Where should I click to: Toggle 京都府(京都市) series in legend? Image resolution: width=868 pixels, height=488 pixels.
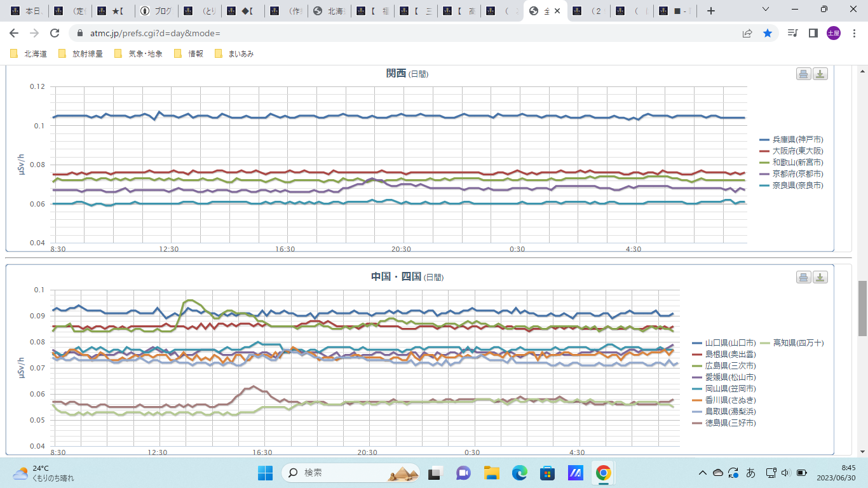point(791,173)
